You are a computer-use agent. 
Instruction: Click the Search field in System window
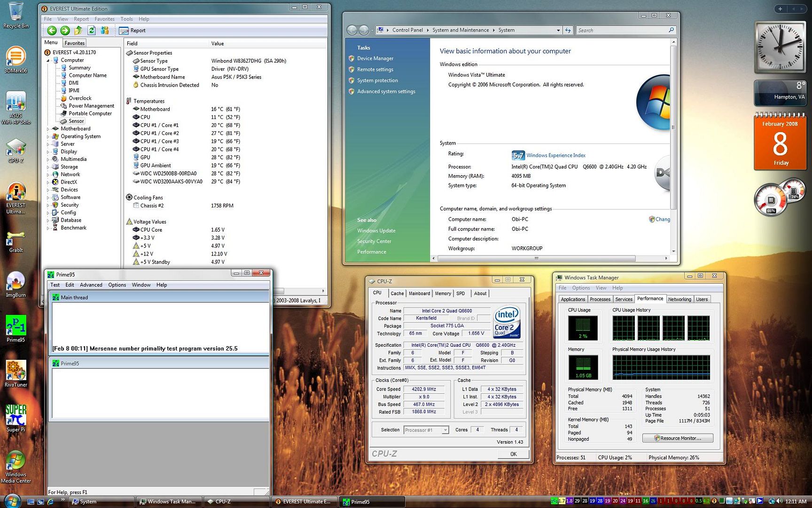(x=621, y=30)
